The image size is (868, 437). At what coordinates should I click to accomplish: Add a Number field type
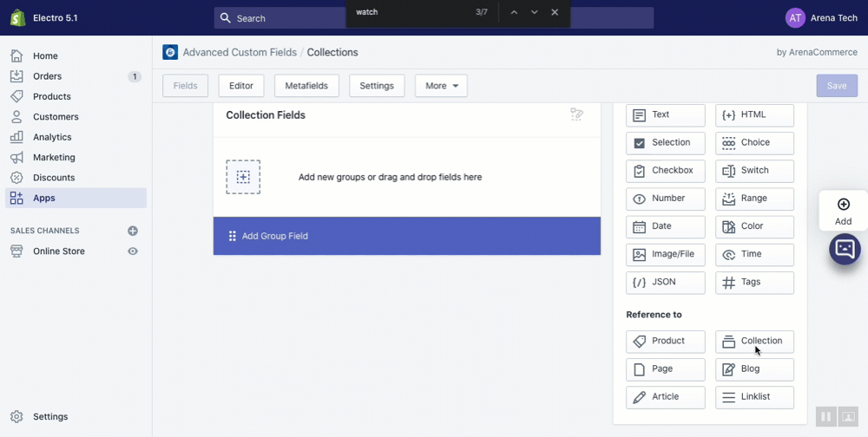[666, 199]
